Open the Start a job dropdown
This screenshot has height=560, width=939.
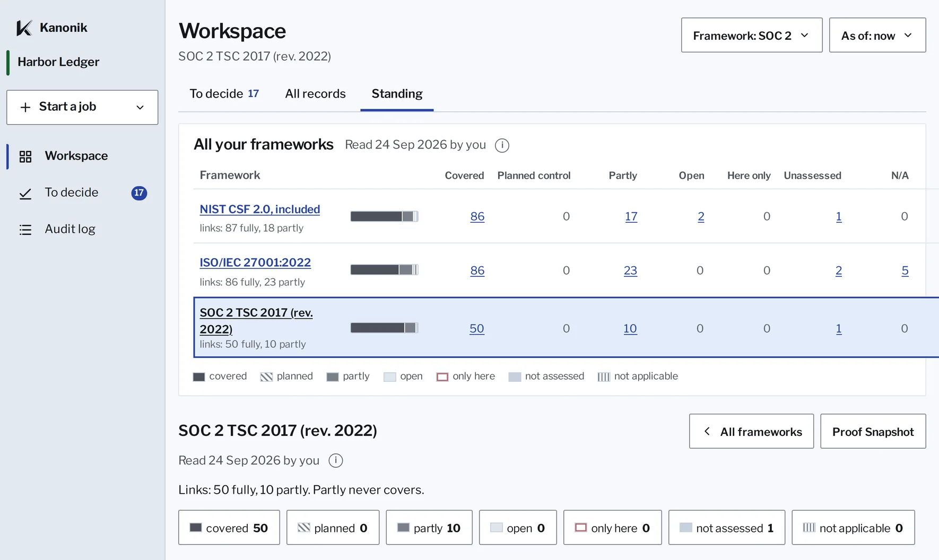point(82,107)
